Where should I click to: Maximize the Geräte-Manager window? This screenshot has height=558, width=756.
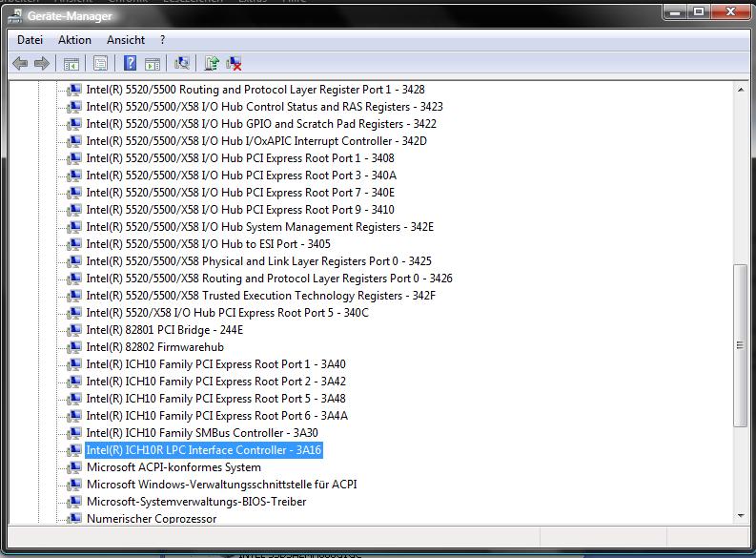point(698,12)
